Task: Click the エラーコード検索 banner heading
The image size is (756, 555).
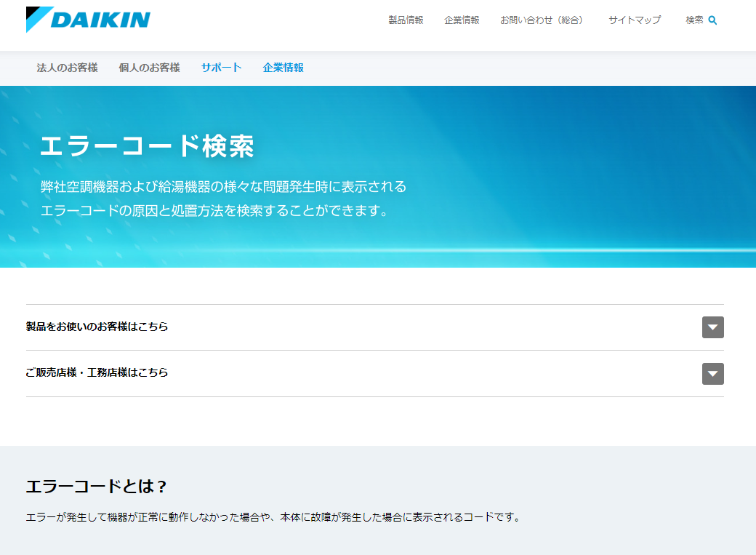Action: 147,146
